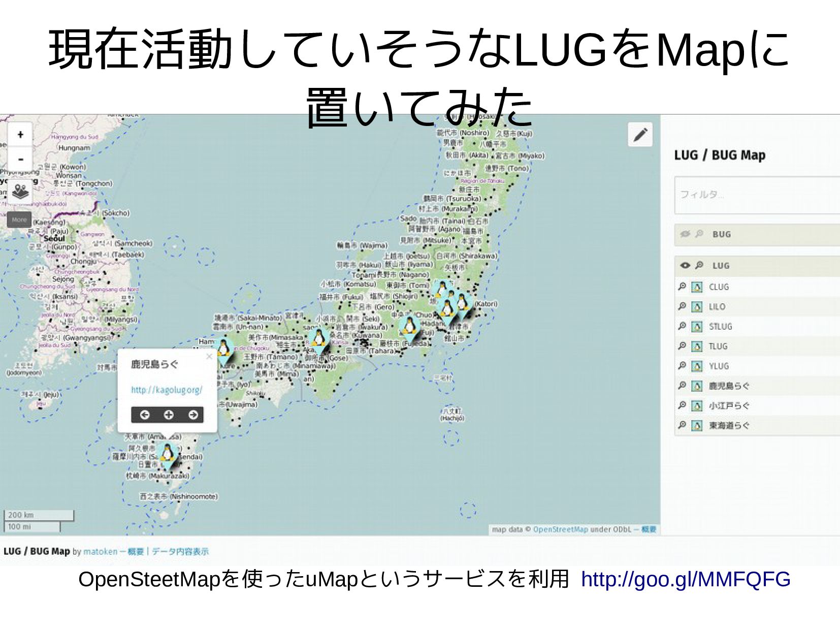Click the magnifier icon in the TLUG row
The width and height of the screenshot is (840, 630).
[x=682, y=346]
